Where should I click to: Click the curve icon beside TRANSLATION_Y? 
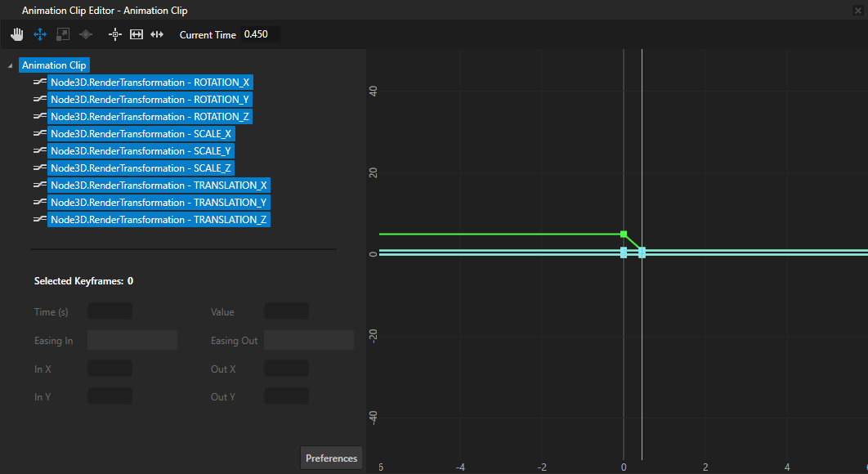click(x=38, y=202)
